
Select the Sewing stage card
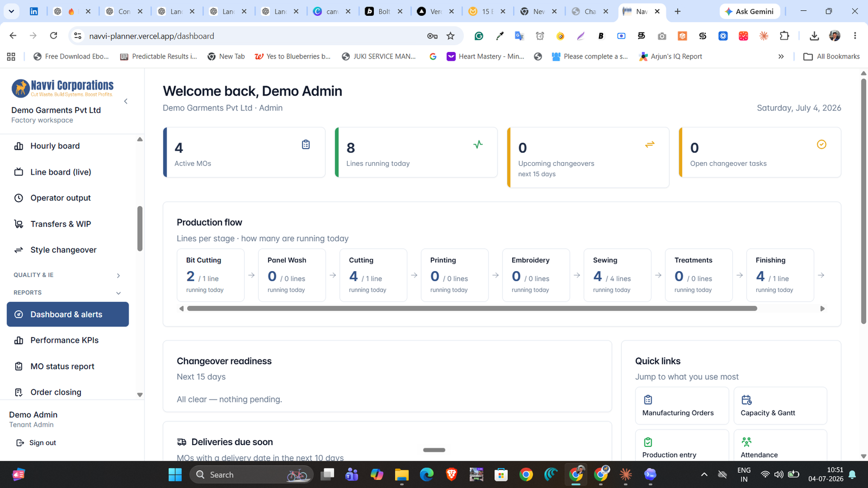[x=617, y=275]
